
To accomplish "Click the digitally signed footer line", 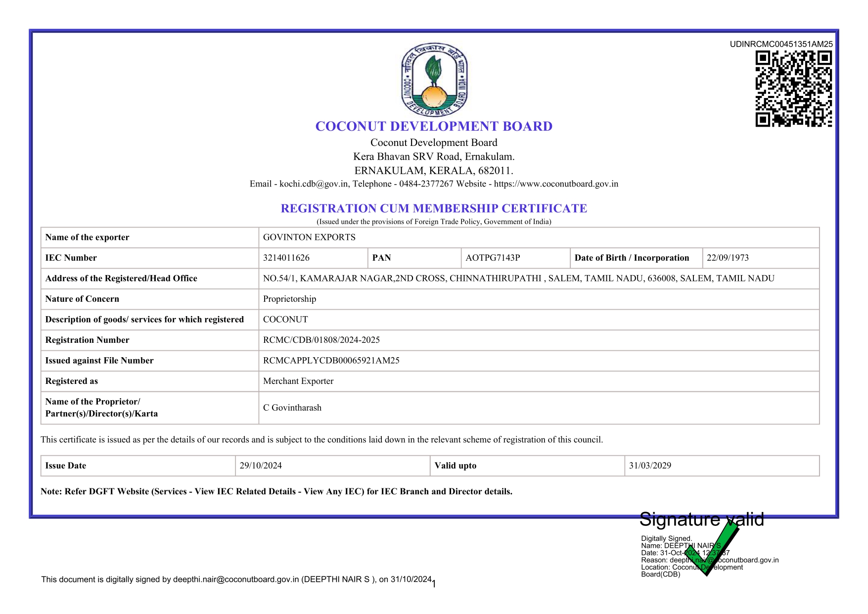I will tap(236, 579).
